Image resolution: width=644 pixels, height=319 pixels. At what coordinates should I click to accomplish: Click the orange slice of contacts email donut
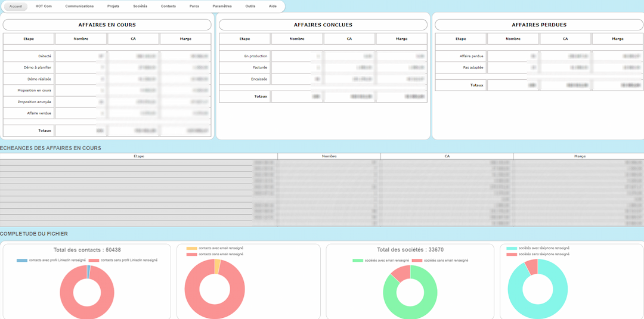pos(217,267)
